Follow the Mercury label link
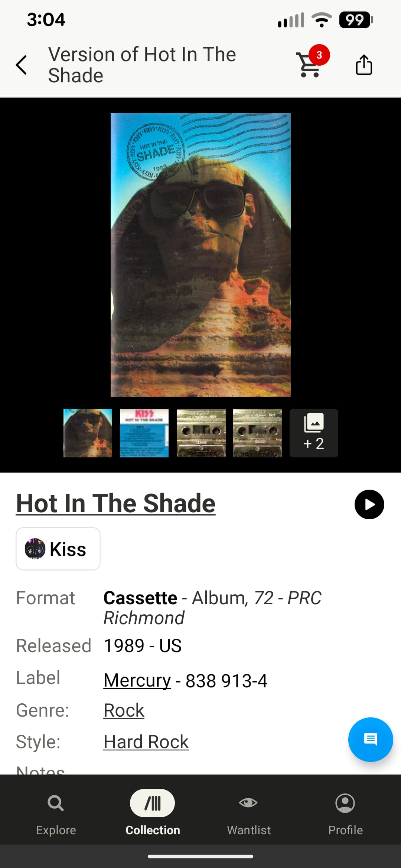Image resolution: width=401 pixels, height=868 pixels. pos(137,680)
